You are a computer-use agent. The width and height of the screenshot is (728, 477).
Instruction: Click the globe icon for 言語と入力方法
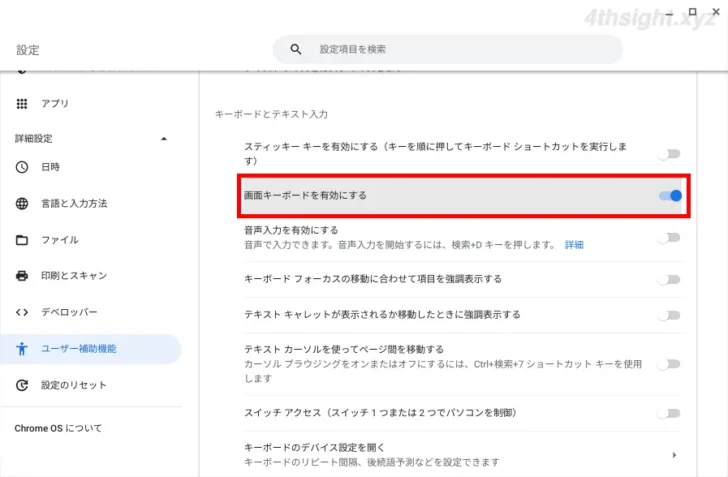point(22,203)
